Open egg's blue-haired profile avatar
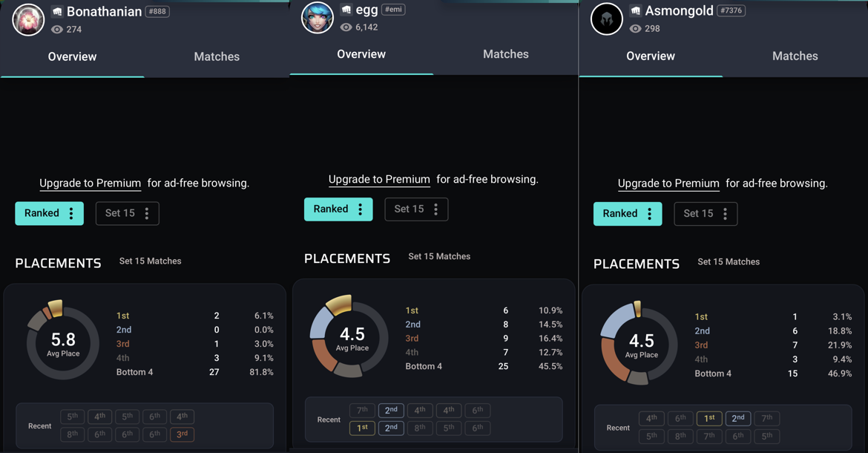868x453 pixels. click(x=318, y=18)
